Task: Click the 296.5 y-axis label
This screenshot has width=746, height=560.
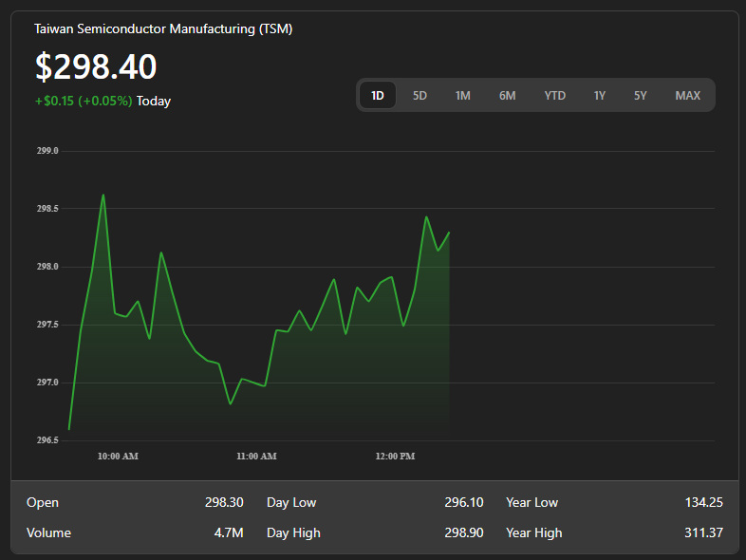Action: pos(47,440)
